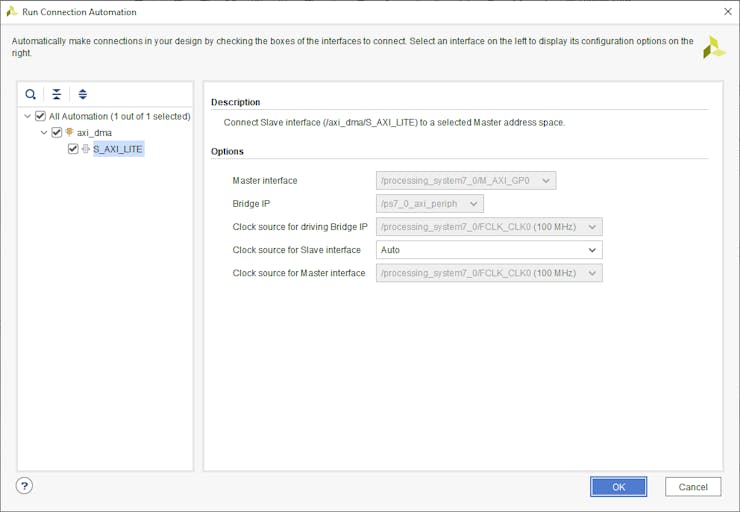740x512 pixels.
Task: Open Clock source for Slave interface dropdown
Action: pos(489,250)
